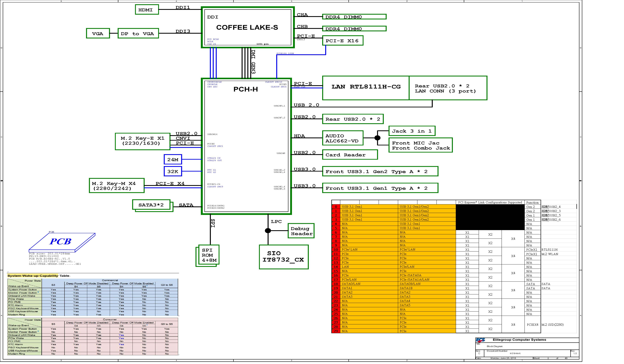Click the AUDIO ALC662-VD block
Screen dimensions: 624x364
coord(342,138)
